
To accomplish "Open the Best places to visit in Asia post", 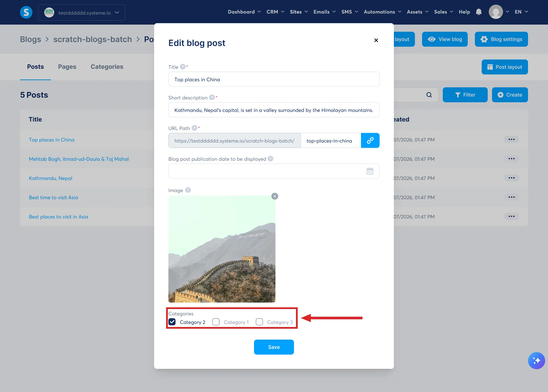I will (59, 217).
